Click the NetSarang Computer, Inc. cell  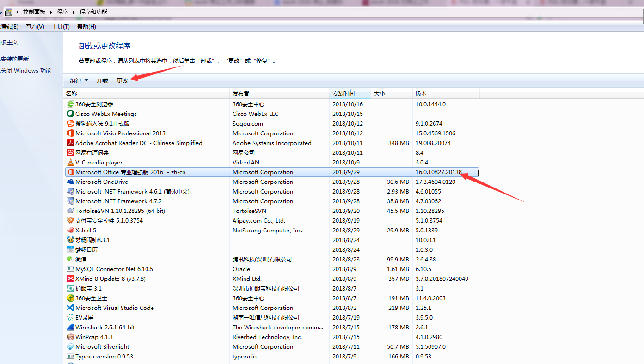(x=267, y=230)
